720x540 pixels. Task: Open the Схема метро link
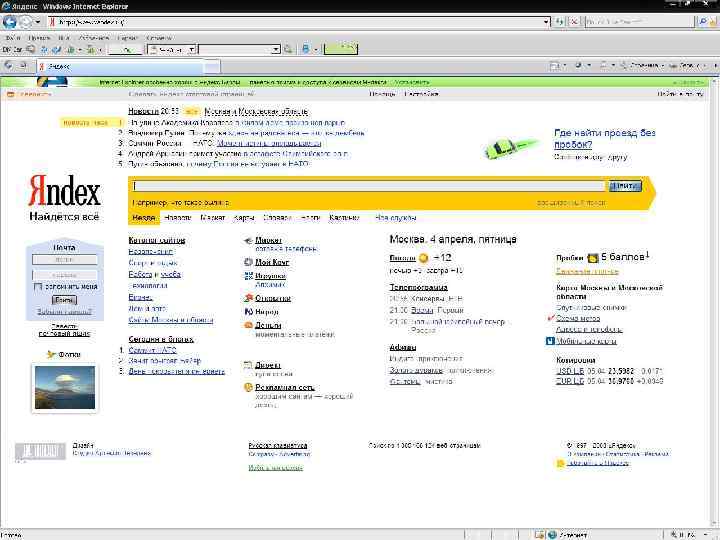click(578, 318)
